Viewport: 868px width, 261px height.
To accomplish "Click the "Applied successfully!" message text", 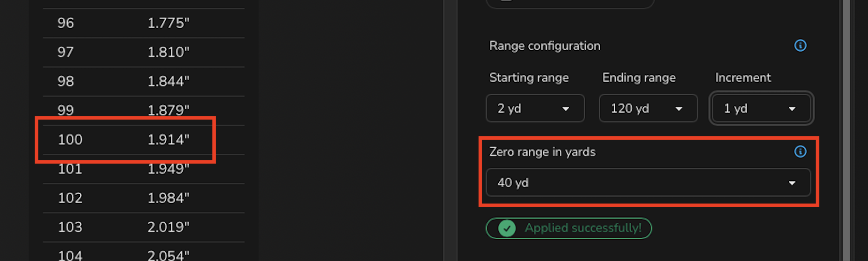I will (x=583, y=228).
